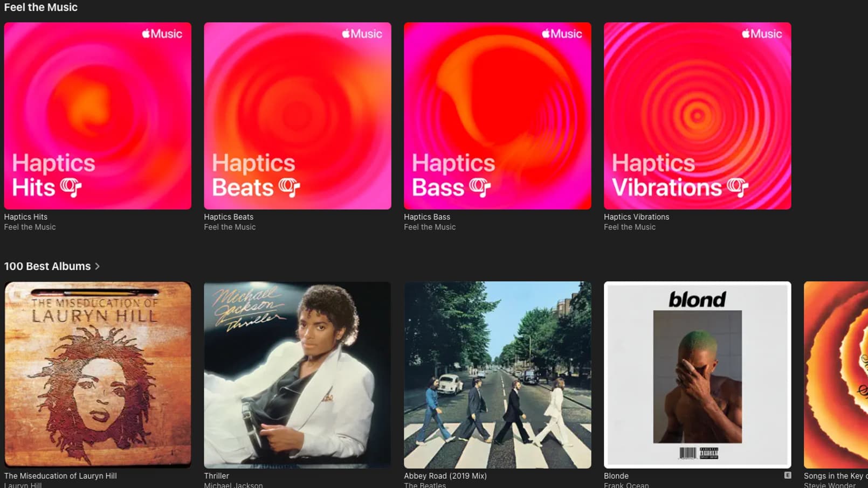Open the Haptics Hits playlist cover
This screenshot has height=488, width=868.
pos(98,115)
